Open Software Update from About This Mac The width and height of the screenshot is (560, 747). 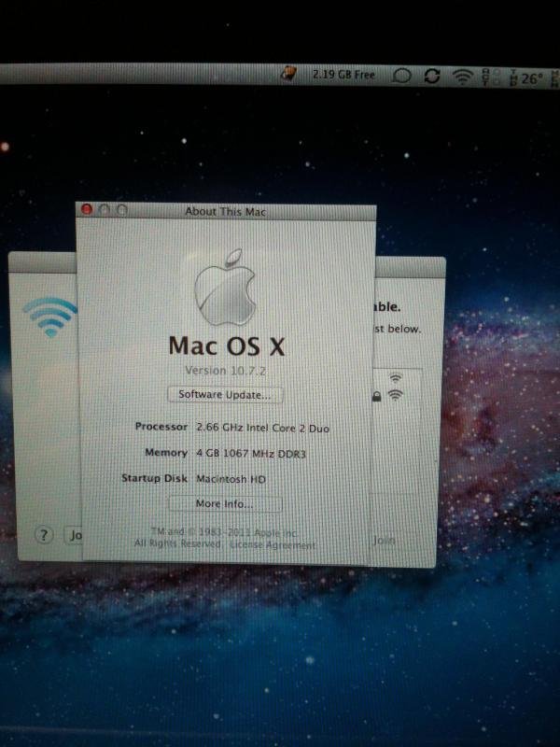click(225, 395)
